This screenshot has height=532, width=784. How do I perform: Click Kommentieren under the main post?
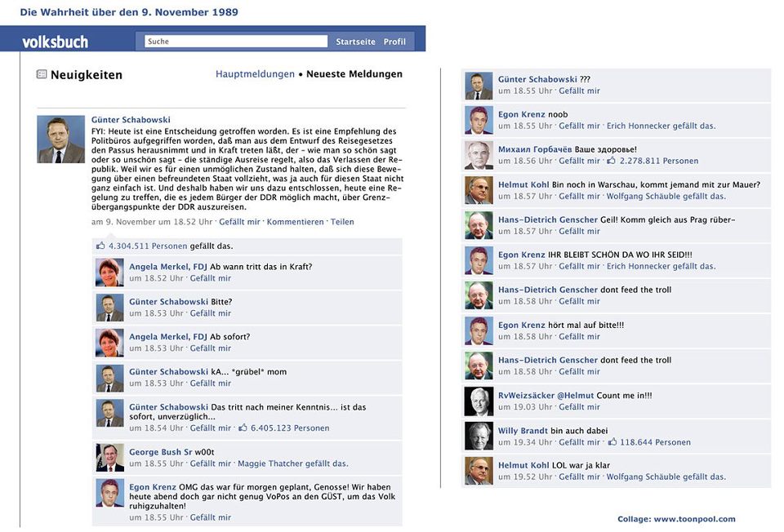pos(295,222)
